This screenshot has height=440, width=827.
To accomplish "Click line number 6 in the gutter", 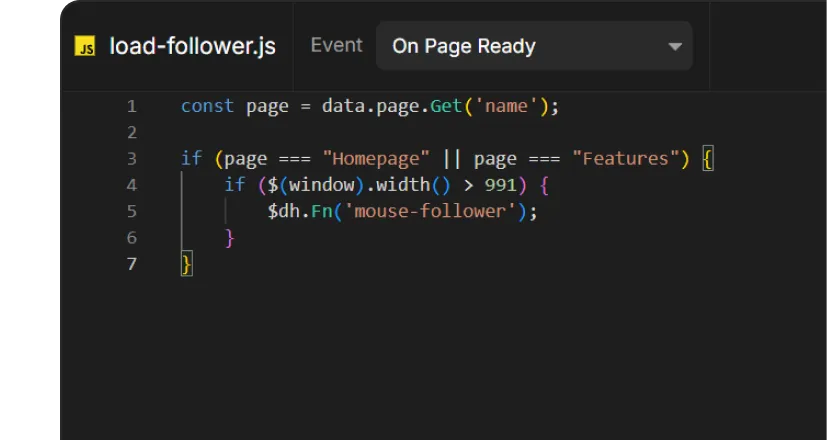I will click(x=132, y=238).
